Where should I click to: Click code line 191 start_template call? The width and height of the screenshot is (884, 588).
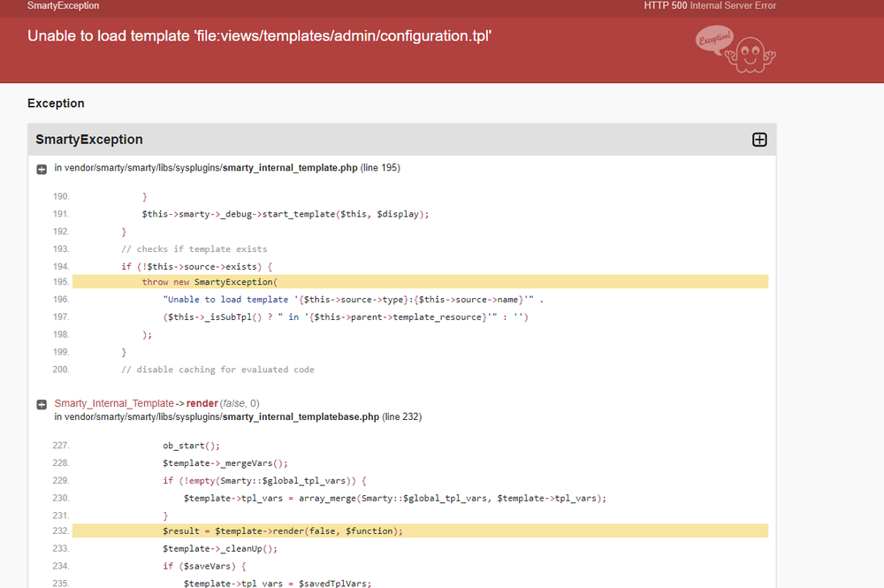[286, 214]
